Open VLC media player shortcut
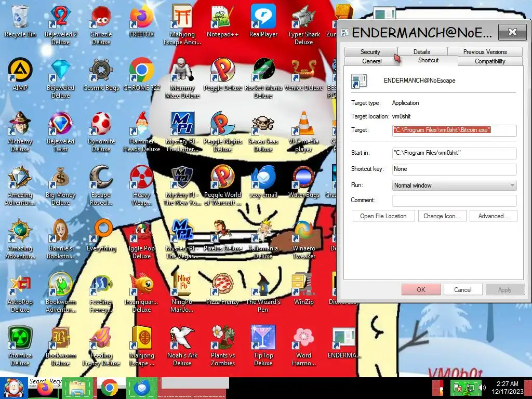 tap(303, 131)
